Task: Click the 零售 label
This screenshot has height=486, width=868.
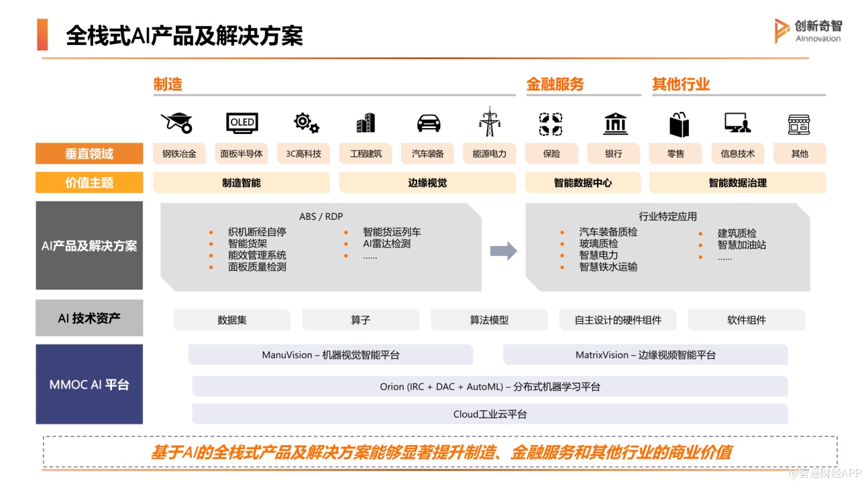Action: [675, 154]
